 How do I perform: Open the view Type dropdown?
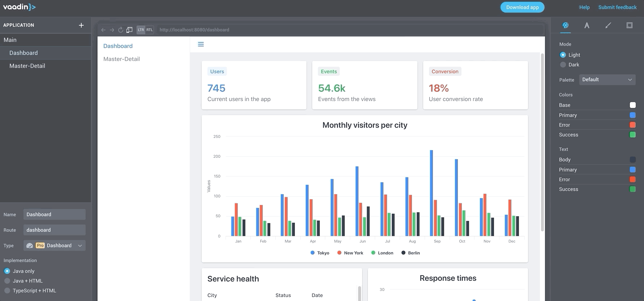(x=55, y=245)
